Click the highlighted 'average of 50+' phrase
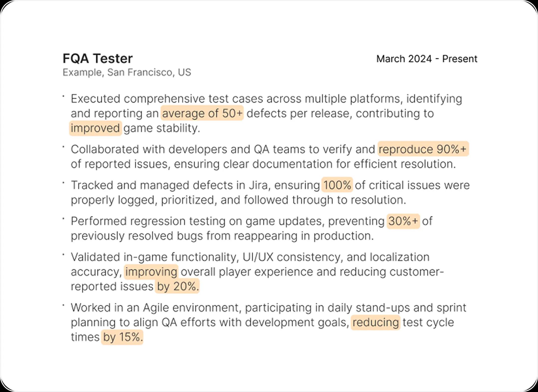Screen dimensions: 538x392 click(202, 113)
